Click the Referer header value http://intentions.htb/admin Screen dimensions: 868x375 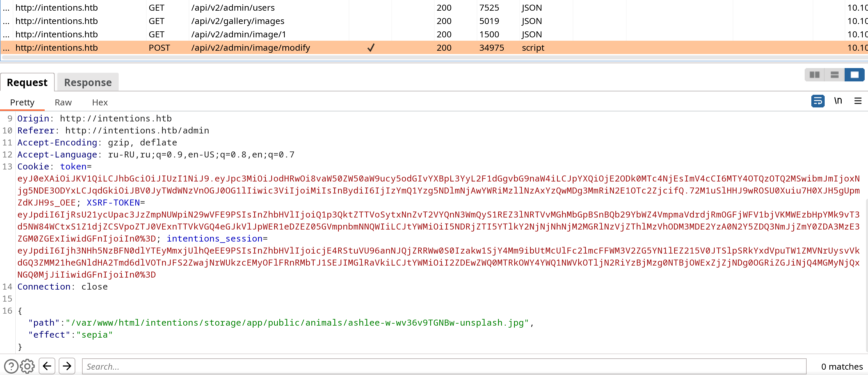[x=137, y=130]
